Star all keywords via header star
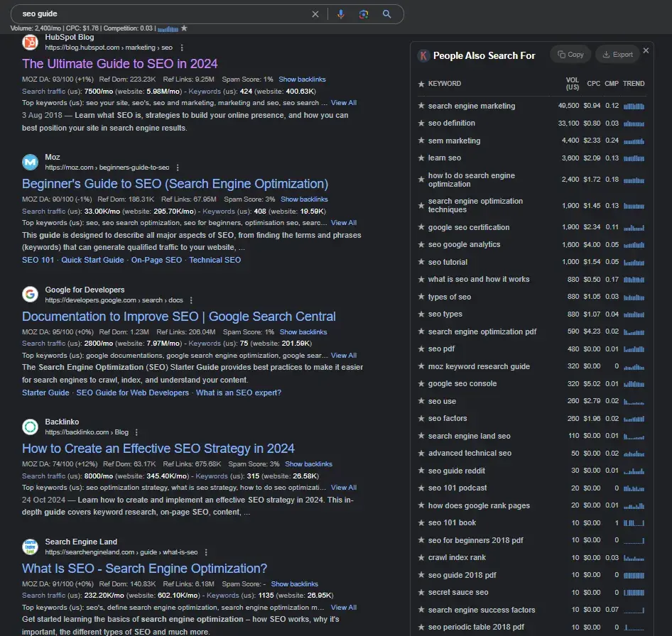Viewport: 672px width, 636px height. point(421,84)
